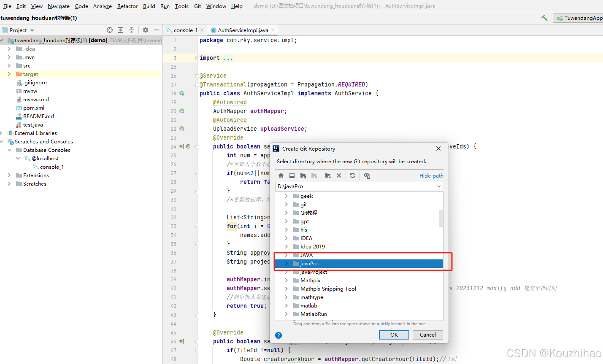The width and height of the screenshot is (603, 364).
Task: Collapse all nodes in Project panel
Action: [132, 30]
